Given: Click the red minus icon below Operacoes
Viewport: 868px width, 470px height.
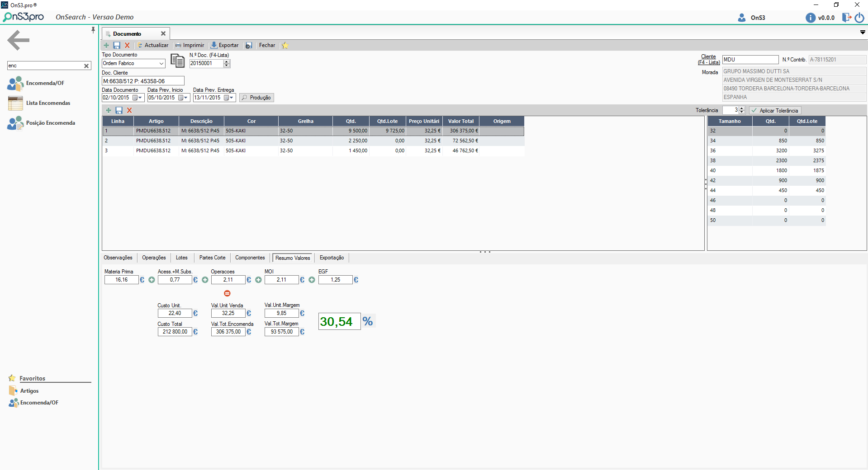Looking at the screenshot, I should (227, 293).
